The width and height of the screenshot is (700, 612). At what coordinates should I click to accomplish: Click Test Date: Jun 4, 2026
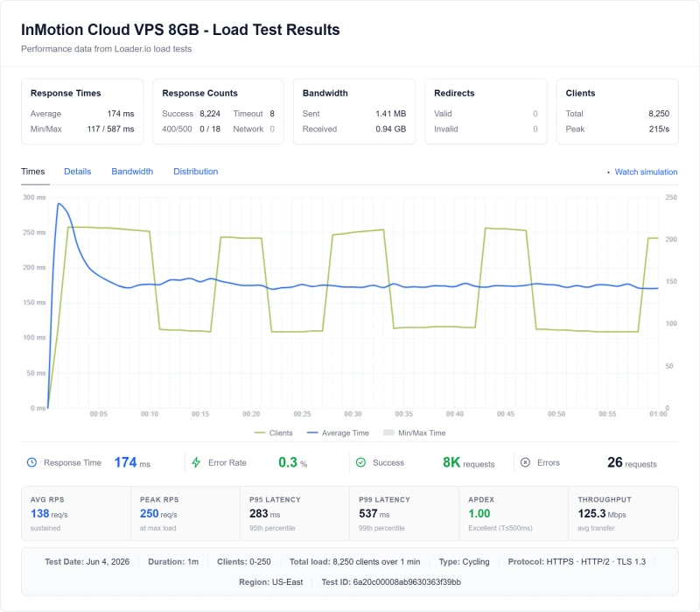pos(87,561)
